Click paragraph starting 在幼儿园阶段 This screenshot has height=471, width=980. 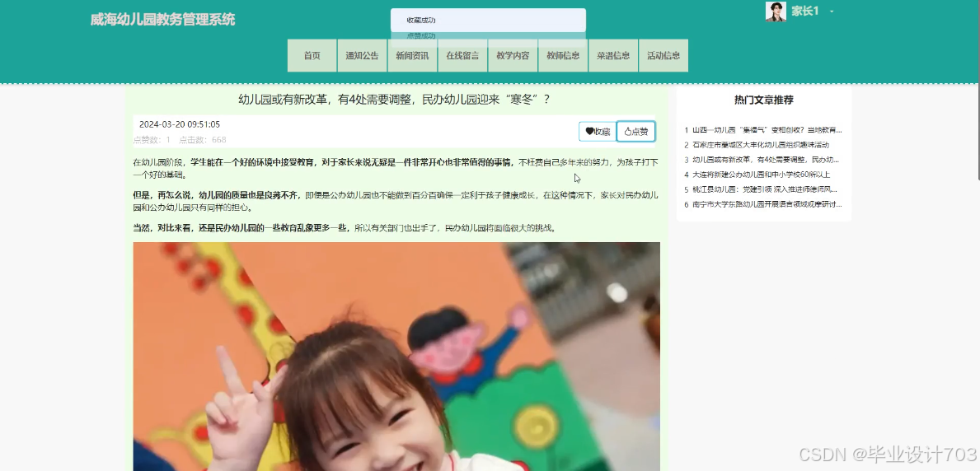396,169
